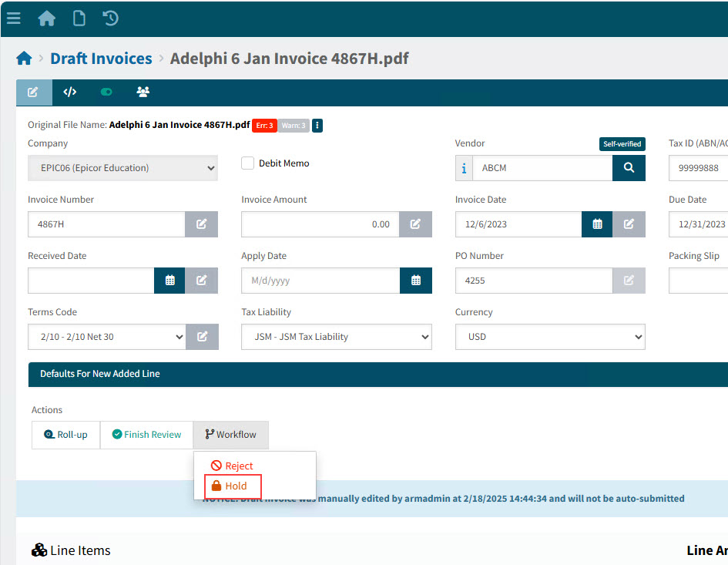Expand the Company dropdown
This screenshot has width=728, height=565.
122,168
